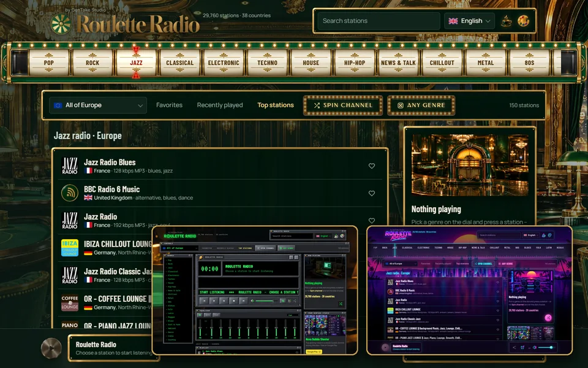
Task: Click the share icon in synthwave preview player
Action: [x=514, y=347]
